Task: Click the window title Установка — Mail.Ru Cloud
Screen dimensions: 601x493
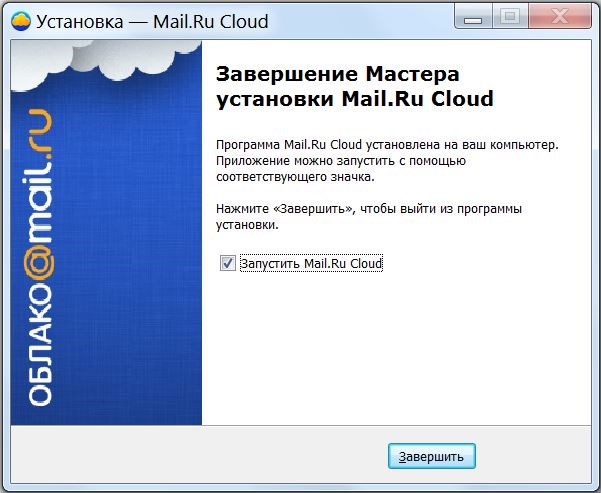Action: [x=152, y=21]
